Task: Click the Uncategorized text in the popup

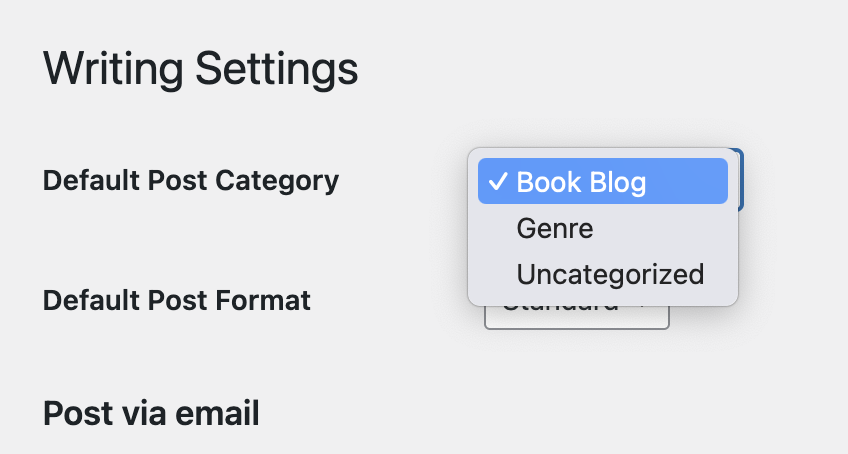Action: 610,274
